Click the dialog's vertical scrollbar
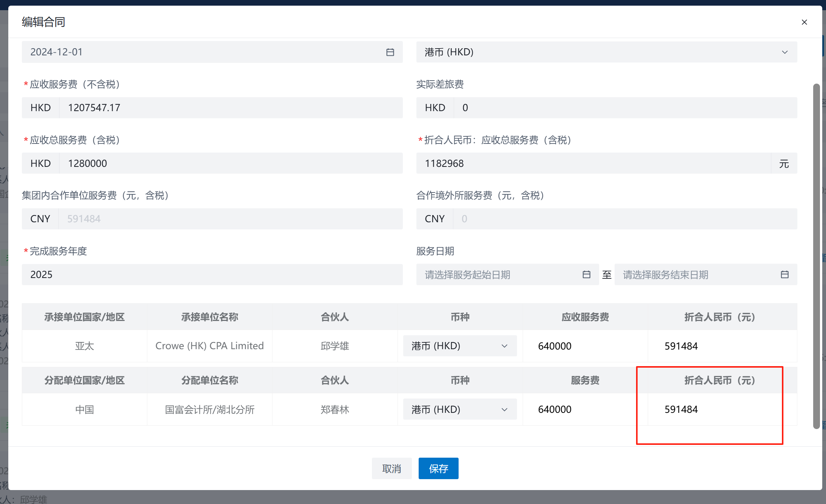 pyautogui.click(x=816, y=256)
